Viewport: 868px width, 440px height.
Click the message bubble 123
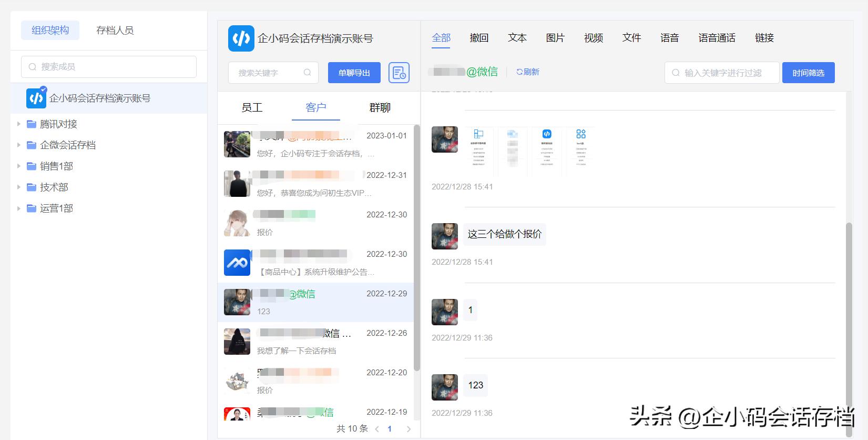(476, 385)
